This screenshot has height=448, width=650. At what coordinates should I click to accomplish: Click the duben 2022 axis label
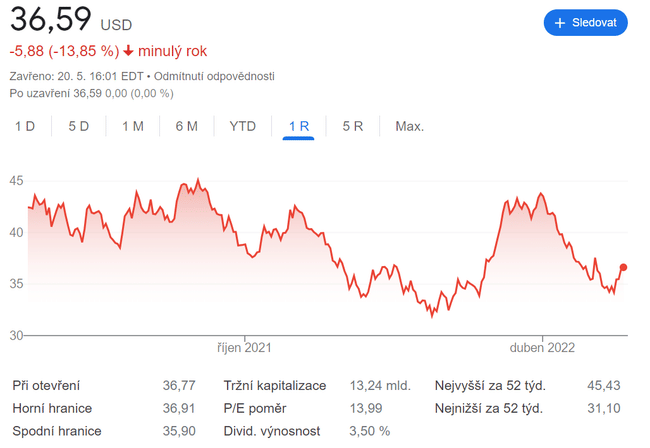pos(545,348)
